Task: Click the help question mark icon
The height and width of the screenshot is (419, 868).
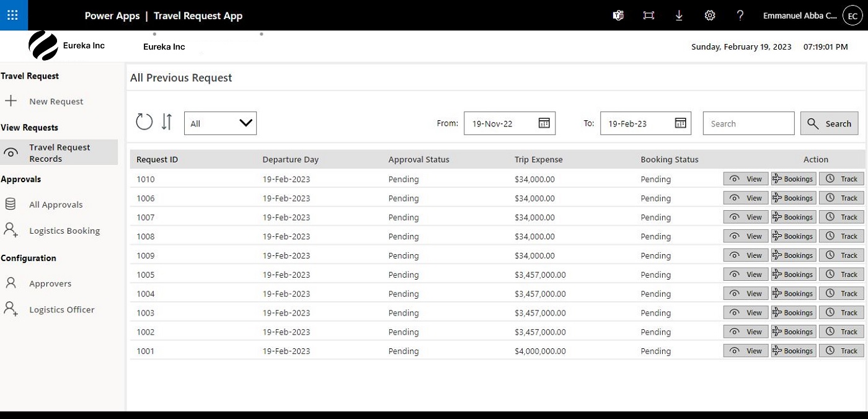Action: 740,15
